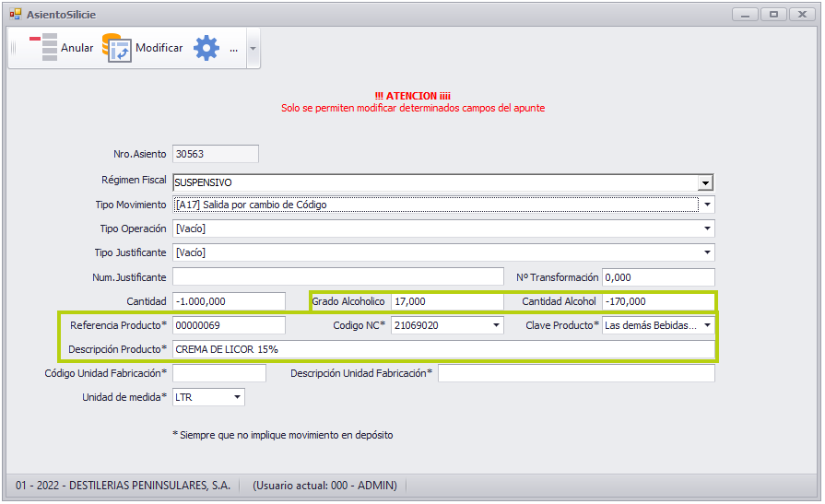The height and width of the screenshot is (504, 825).
Task: Click the SUSPENSIVO value in Régimen Fiscal
Action: pos(203,182)
